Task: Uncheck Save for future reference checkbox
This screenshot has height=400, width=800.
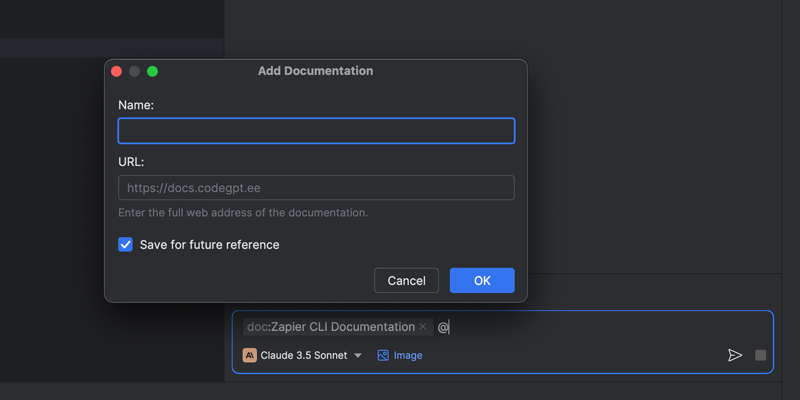Action: tap(126, 245)
